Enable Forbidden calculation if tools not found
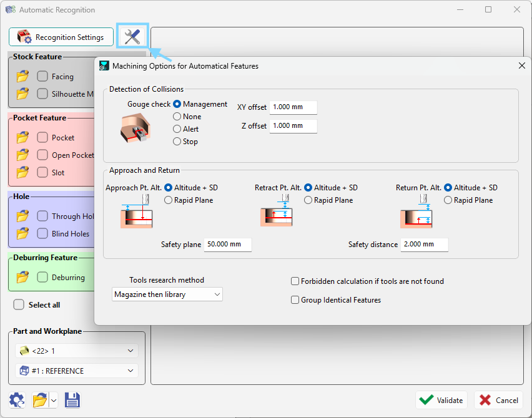 [x=295, y=281]
